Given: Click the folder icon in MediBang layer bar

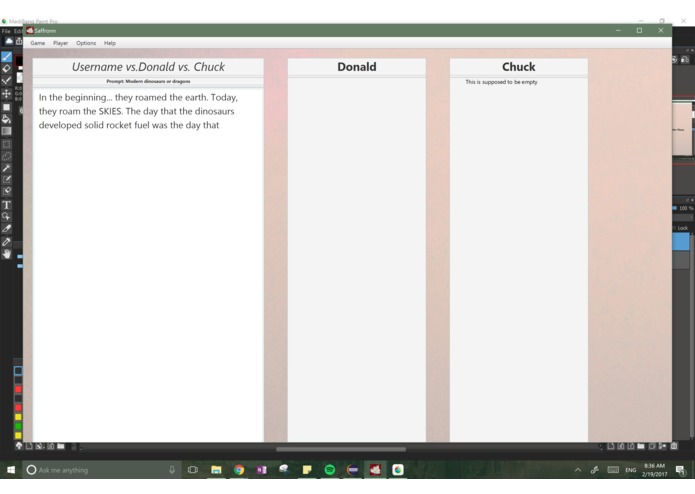Looking at the screenshot, I should coord(641,446).
